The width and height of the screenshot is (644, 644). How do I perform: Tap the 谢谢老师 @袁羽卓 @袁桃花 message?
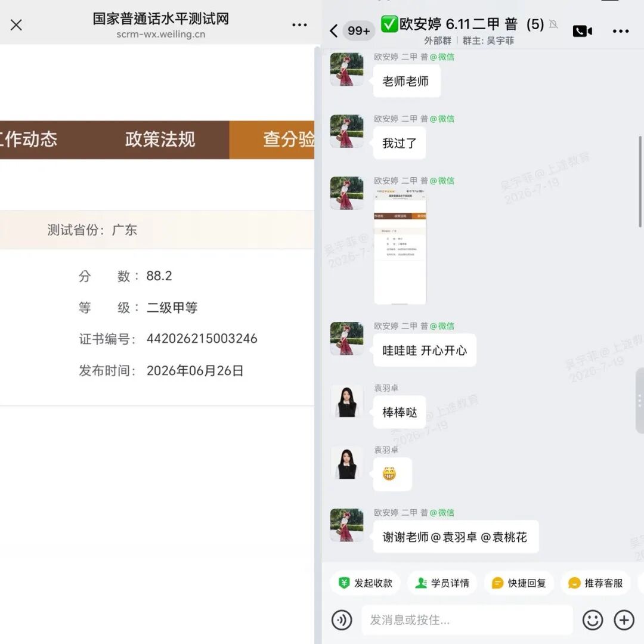(x=456, y=537)
